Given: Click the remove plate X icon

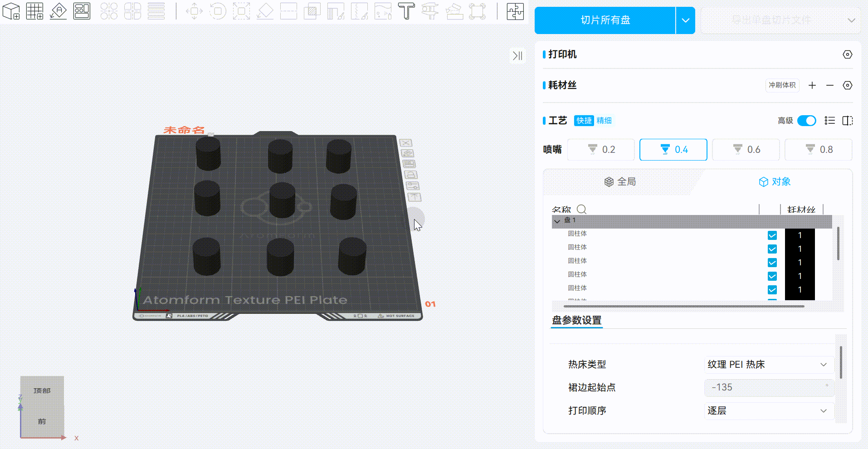Looking at the screenshot, I should coord(406,143).
